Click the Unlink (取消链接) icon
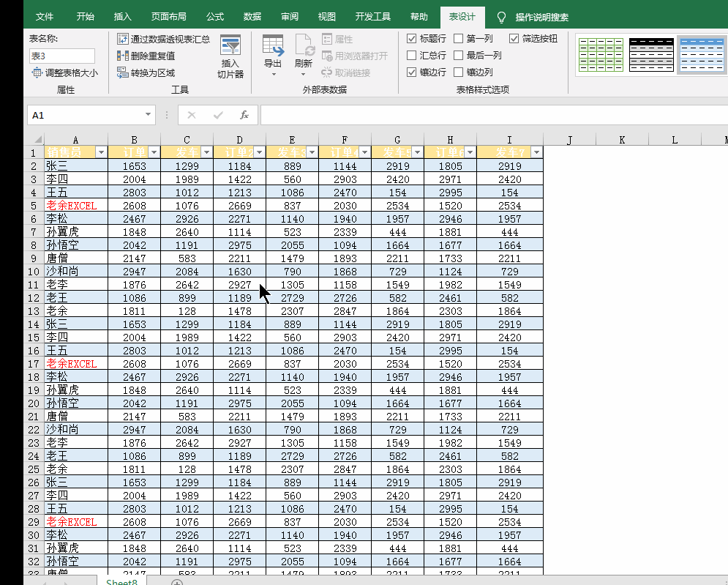 tap(327, 72)
